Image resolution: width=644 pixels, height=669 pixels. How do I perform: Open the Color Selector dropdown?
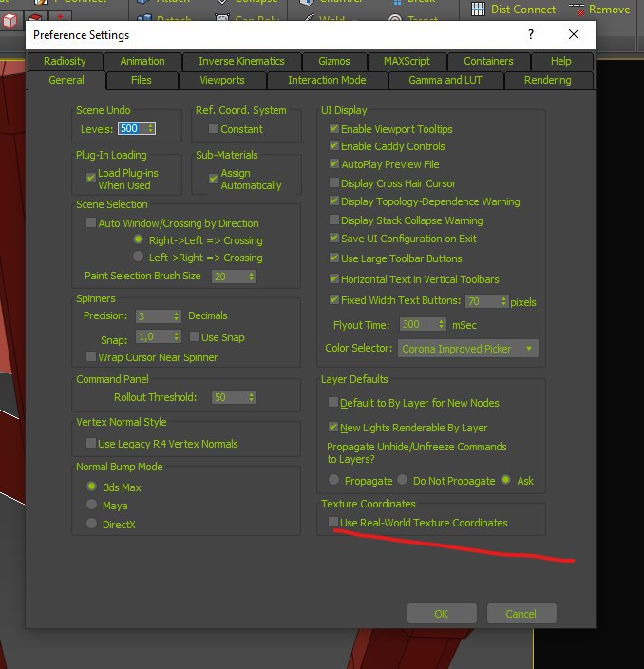(x=468, y=349)
